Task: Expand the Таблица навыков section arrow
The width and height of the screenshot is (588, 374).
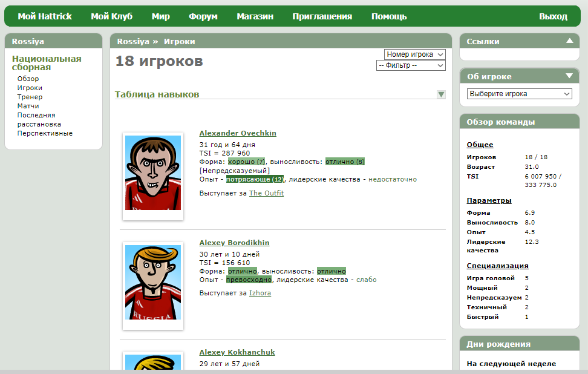Action: pos(441,94)
